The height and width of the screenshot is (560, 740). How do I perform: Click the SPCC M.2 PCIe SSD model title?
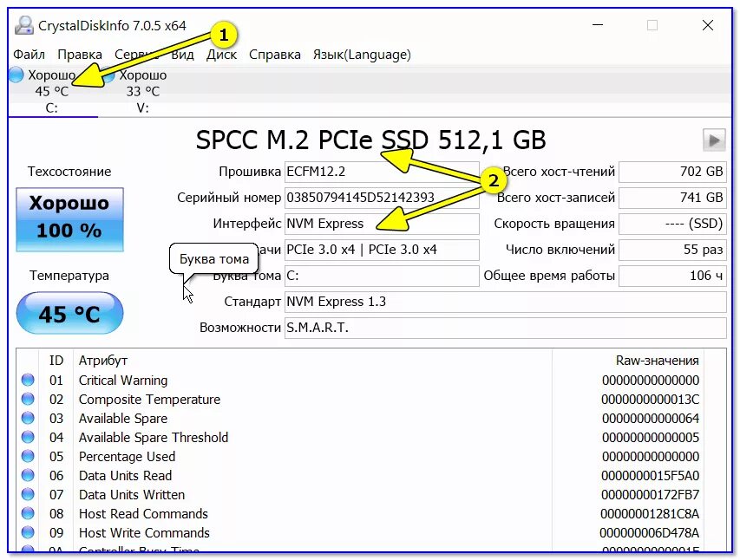tap(371, 140)
